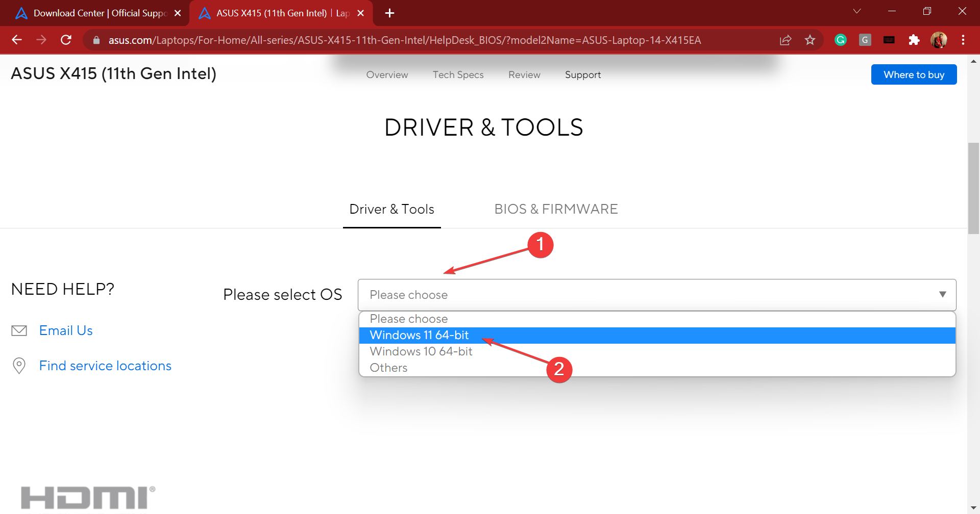980x514 pixels.
Task: Click the address bar URL
Action: coord(404,40)
